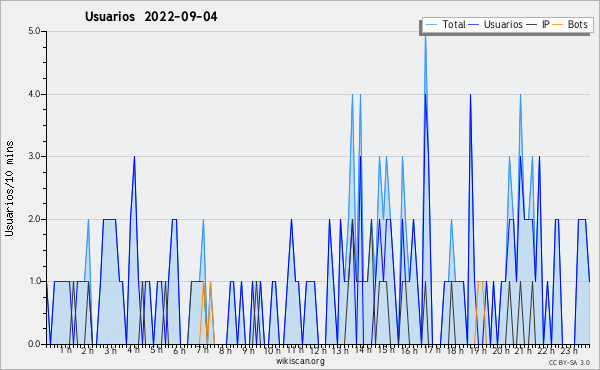This screenshot has height=370, width=600.
Task: Click the orange Bots legend line swatch
Action: coord(558,25)
